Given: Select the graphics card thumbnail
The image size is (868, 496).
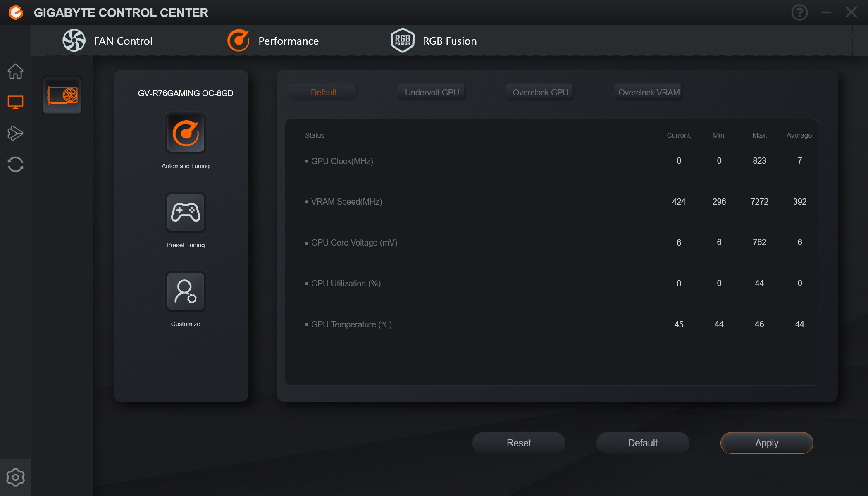Looking at the screenshot, I should pos(62,95).
